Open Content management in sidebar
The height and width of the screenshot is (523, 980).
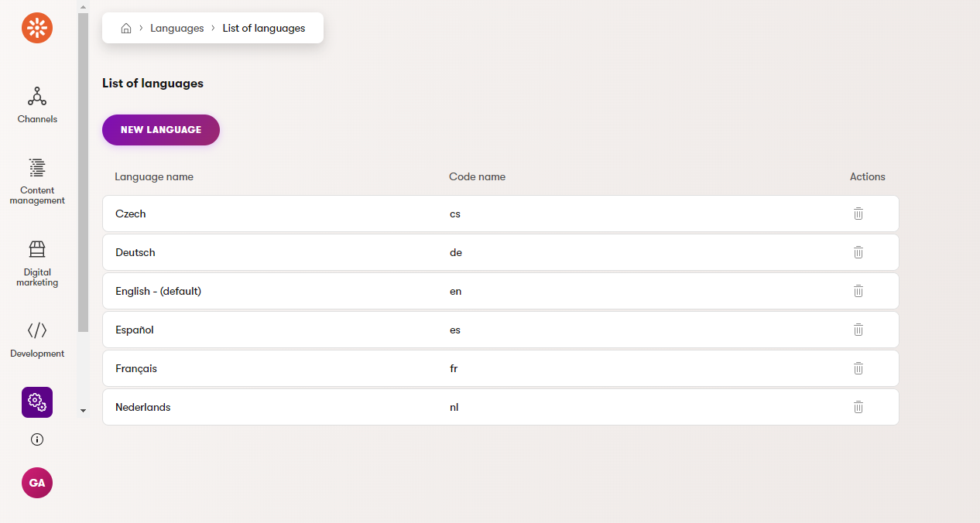[37, 181]
